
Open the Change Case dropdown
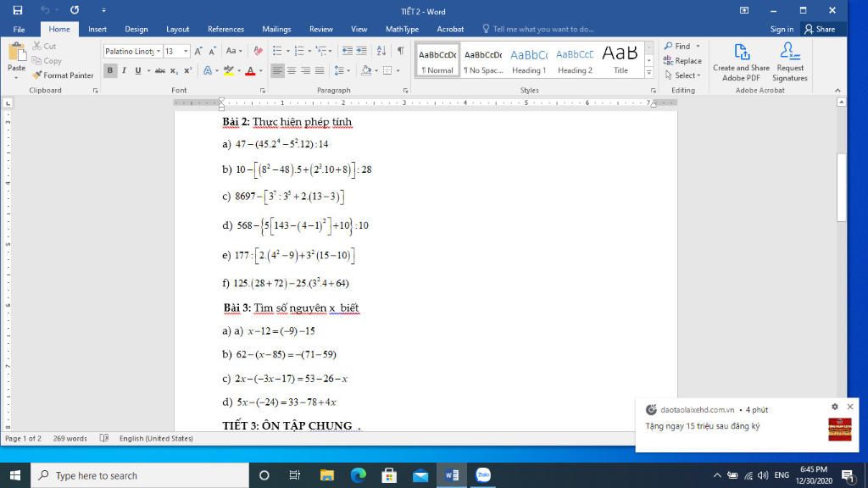pos(234,51)
